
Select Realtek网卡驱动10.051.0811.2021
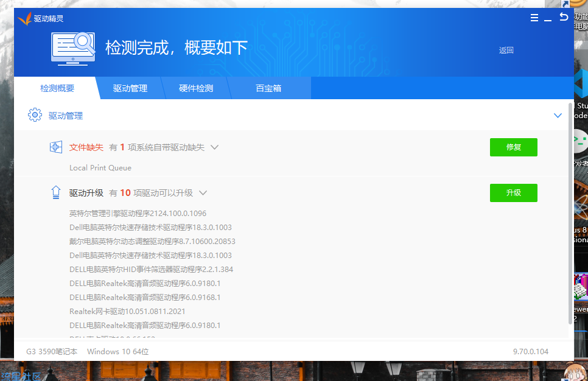coord(127,311)
